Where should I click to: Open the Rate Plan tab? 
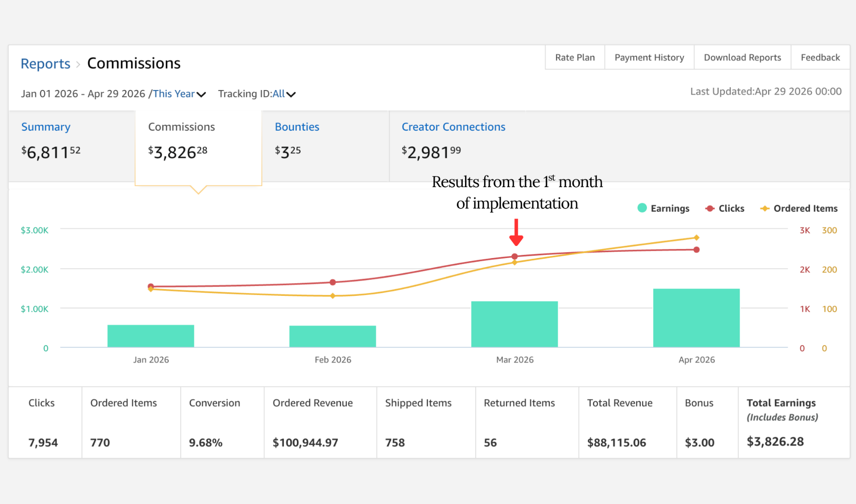coord(575,57)
